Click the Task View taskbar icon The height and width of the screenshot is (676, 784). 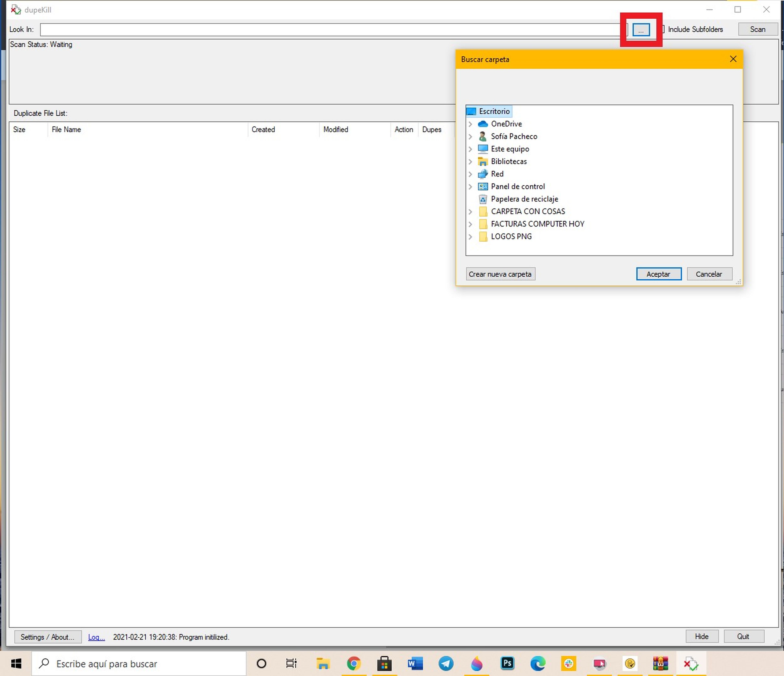[x=291, y=663]
